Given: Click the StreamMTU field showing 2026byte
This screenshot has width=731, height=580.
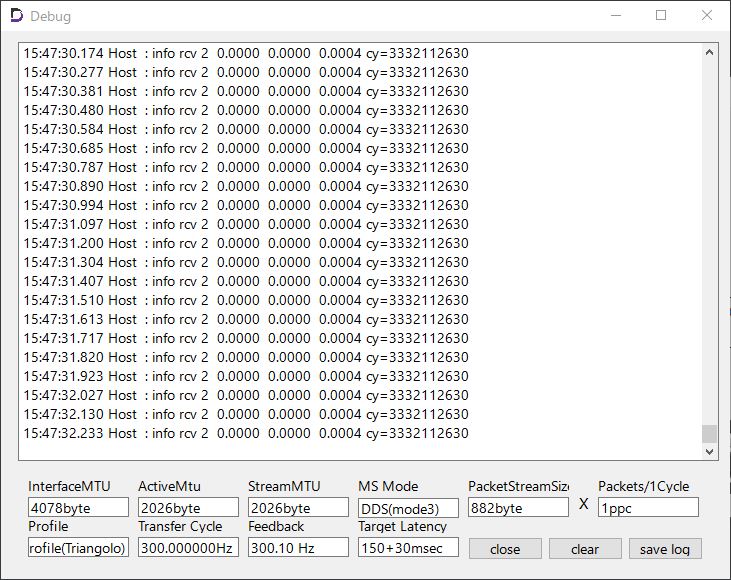Looking at the screenshot, I should pyautogui.click(x=298, y=507).
